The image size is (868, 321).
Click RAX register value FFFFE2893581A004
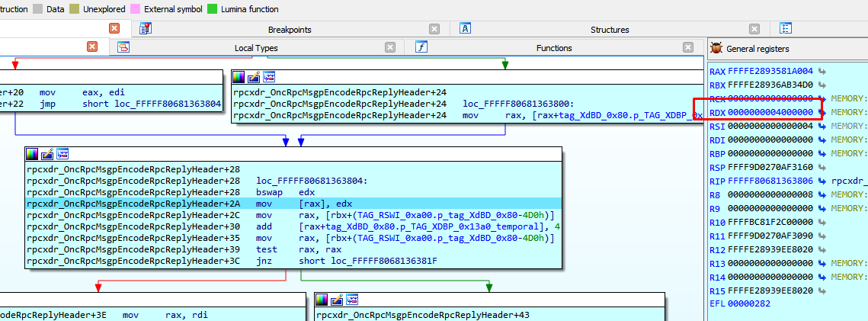[x=772, y=72]
